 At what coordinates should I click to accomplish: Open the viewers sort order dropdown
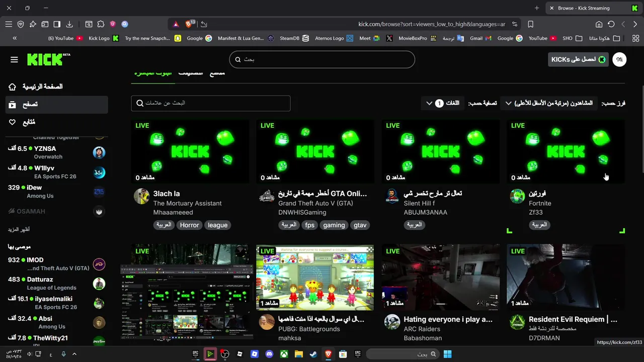(x=549, y=103)
